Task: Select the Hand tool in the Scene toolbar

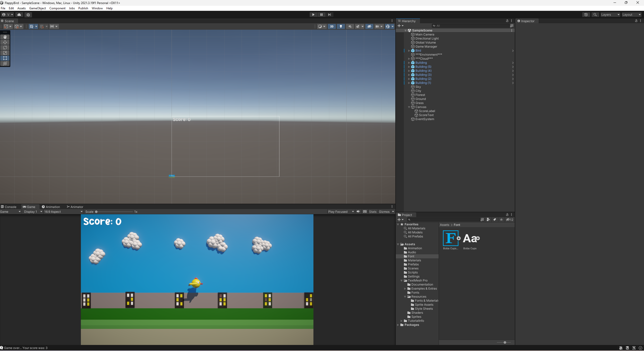Action: [x=5, y=37]
